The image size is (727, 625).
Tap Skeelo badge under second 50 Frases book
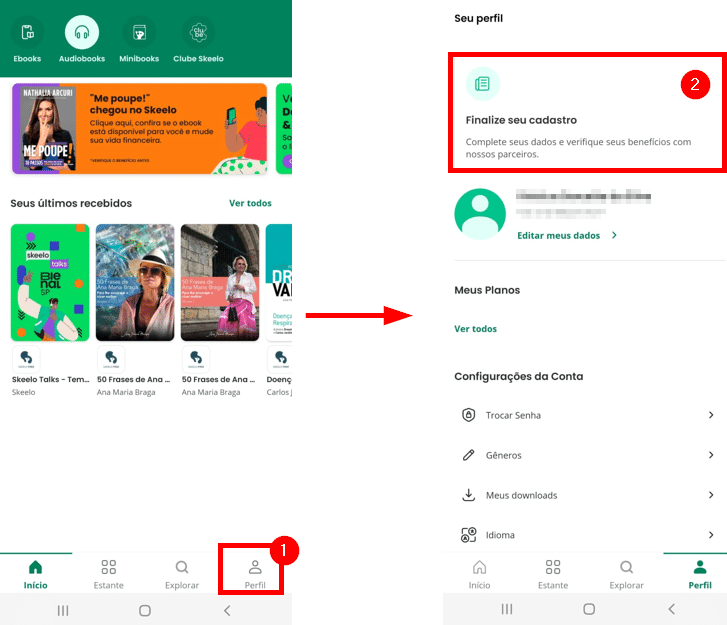196,358
